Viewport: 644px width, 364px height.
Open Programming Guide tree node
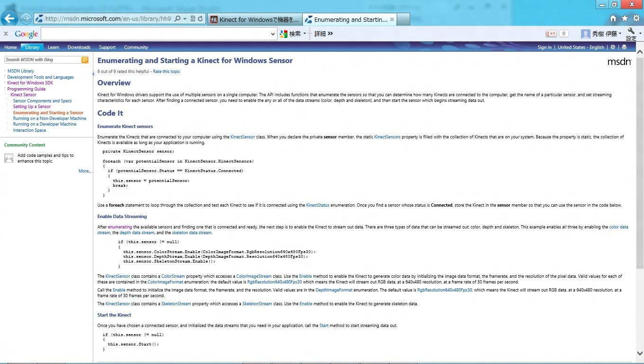click(x=27, y=89)
